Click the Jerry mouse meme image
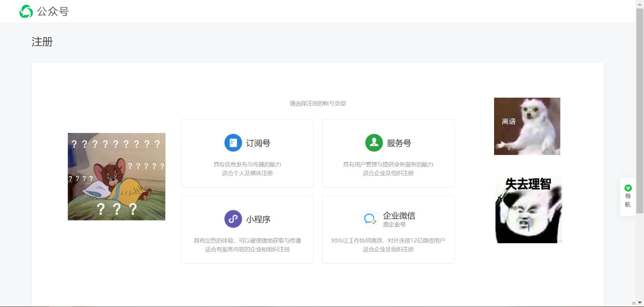 pyautogui.click(x=116, y=177)
